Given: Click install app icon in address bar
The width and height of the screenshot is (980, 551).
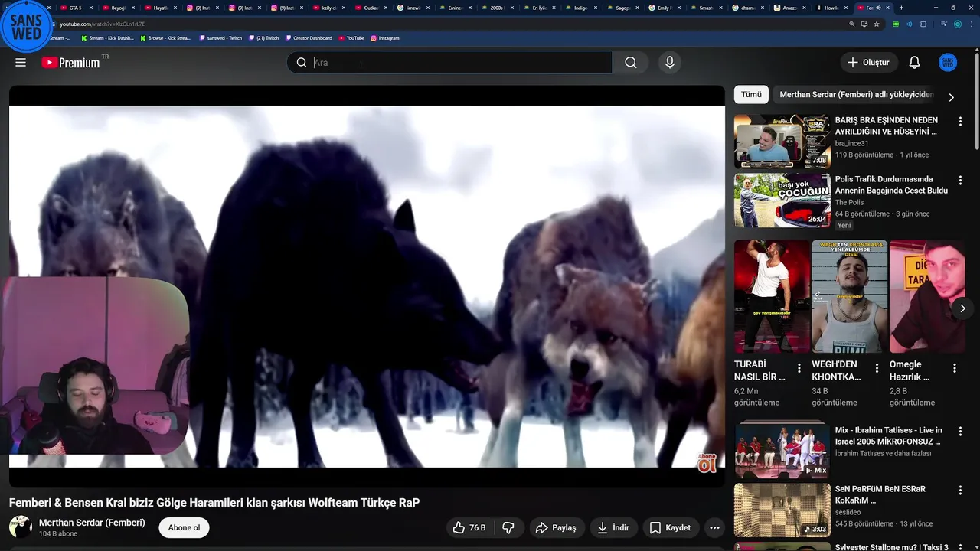Looking at the screenshot, I should 864,24.
